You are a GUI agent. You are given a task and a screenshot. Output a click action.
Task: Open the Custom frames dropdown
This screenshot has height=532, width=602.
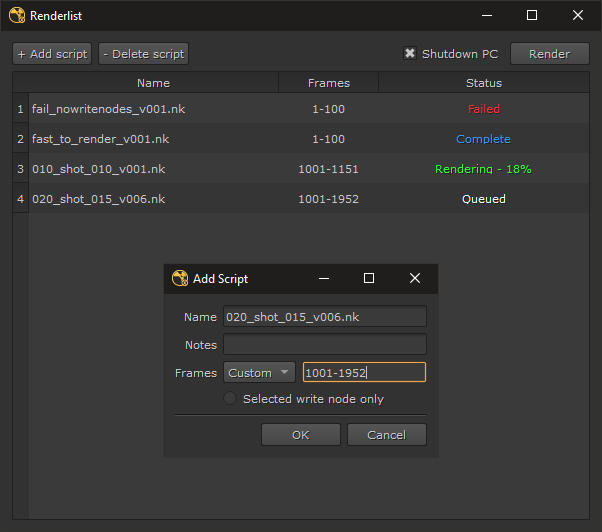[x=259, y=373]
